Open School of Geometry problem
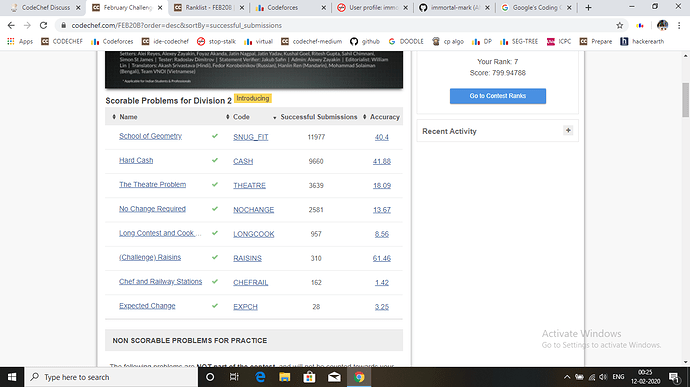This screenshot has width=690, height=387. [x=150, y=136]
